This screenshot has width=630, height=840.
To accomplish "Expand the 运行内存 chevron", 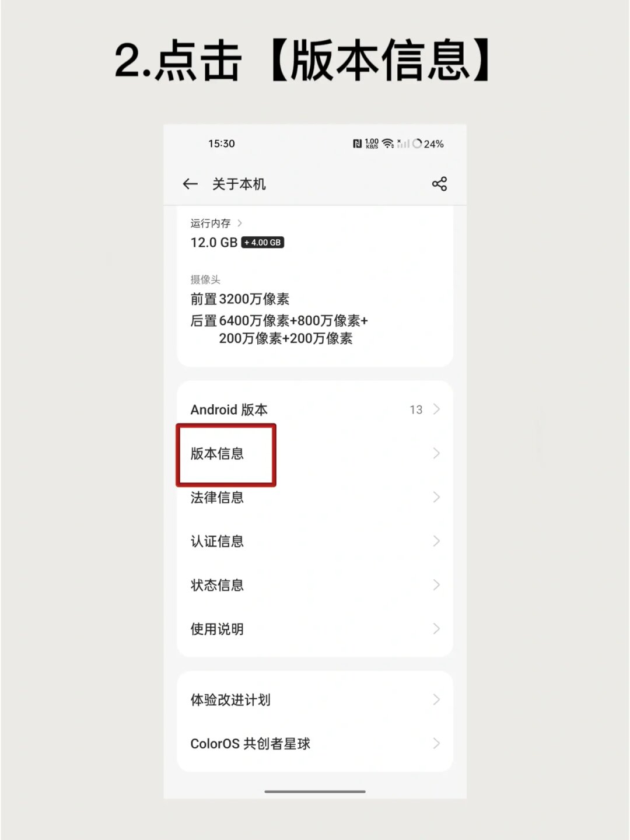I will tap(239, 223).
